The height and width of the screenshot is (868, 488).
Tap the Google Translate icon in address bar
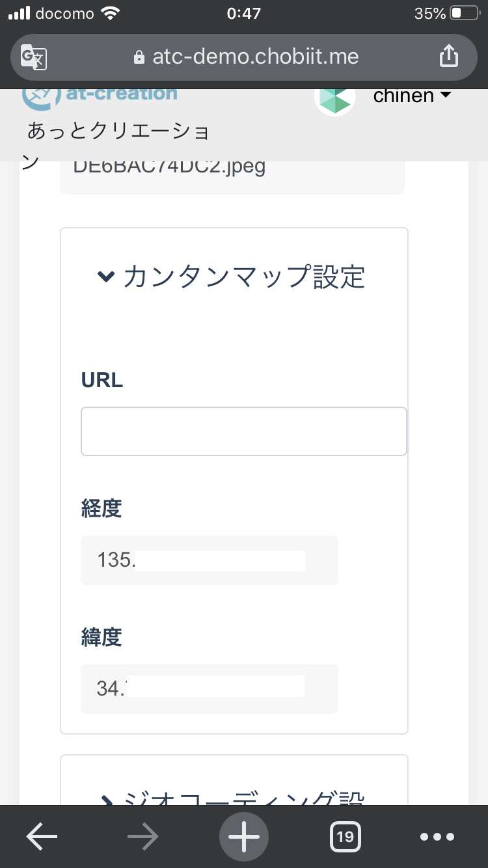pyautogui.click(x=34, y=57)
